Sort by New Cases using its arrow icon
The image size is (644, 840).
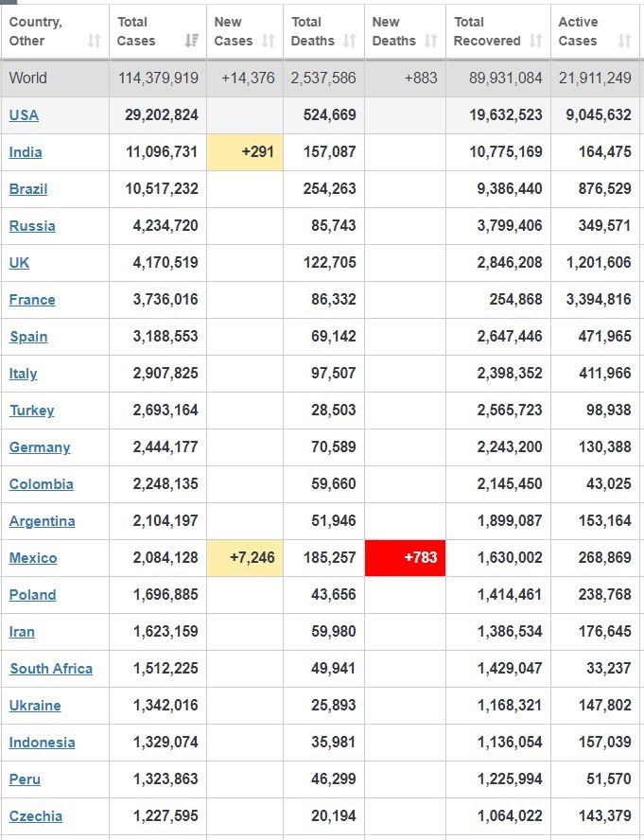(x=269, y=41)
